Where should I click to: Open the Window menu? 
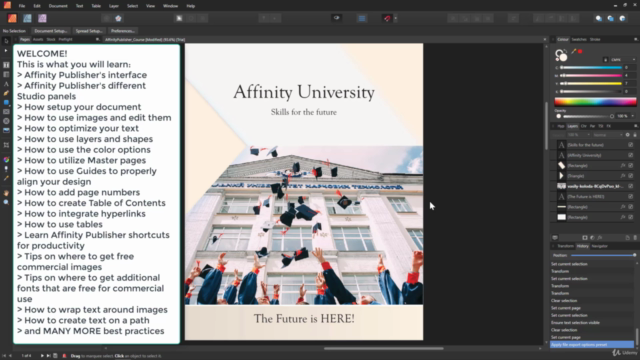coord(170,6)
